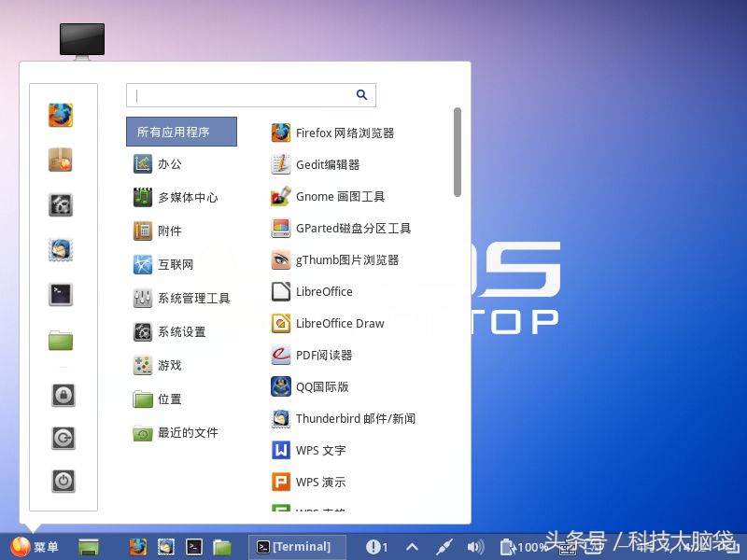
Task: Launch QQ国际版
Action: [310, 386]
